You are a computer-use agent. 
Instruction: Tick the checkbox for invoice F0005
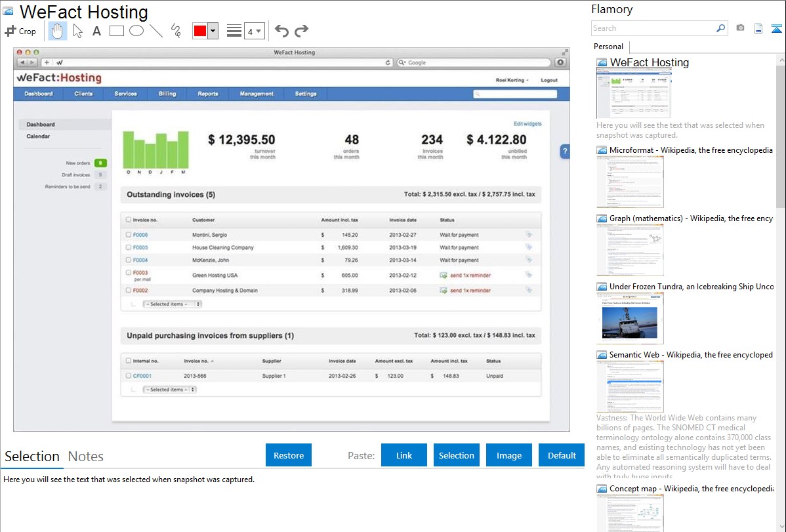(129, 247)
